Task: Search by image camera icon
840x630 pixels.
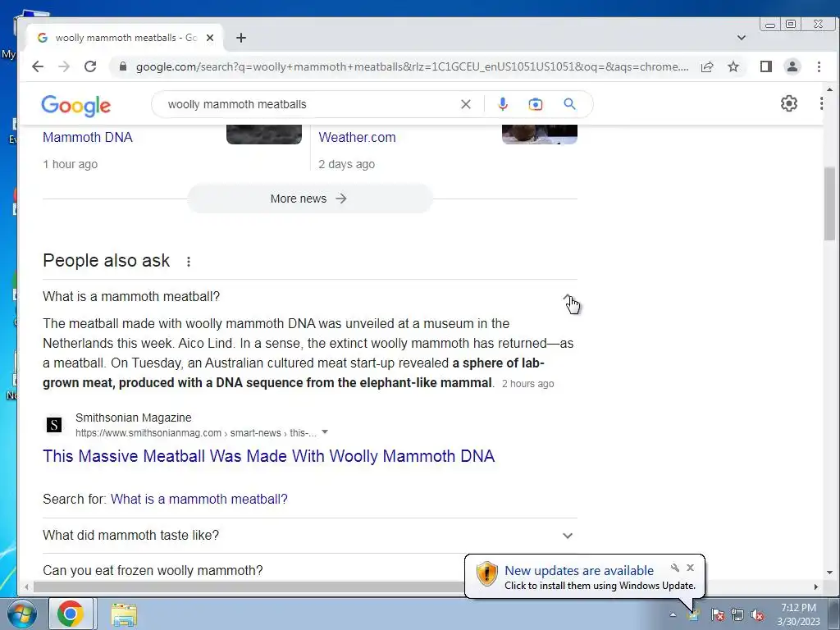Action: (x=535, y=104)
